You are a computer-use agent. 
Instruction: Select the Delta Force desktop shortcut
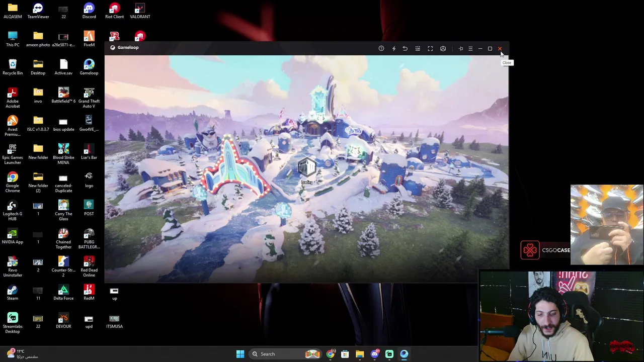click(63, 293)
